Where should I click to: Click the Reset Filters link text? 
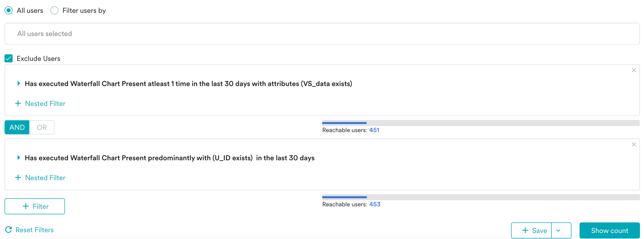click(x=34, y=230)
